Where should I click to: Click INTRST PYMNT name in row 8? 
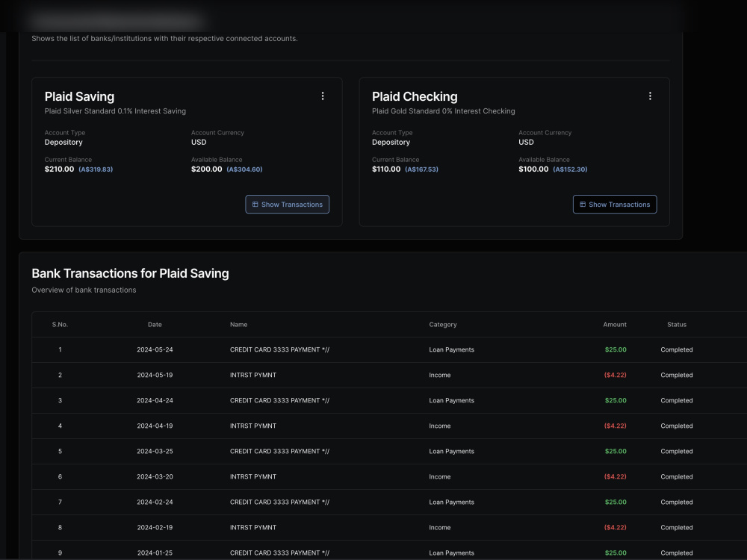click(253, 527)
